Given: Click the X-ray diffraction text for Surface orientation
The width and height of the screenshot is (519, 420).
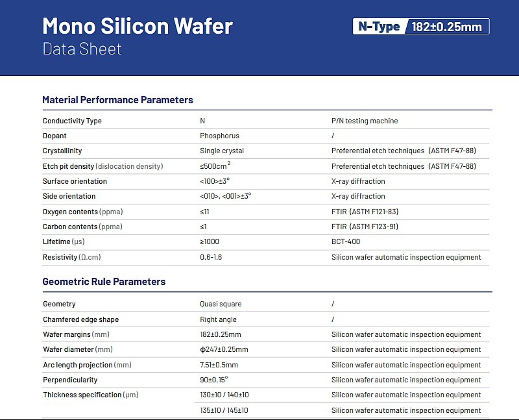Looking at the screenshot, I should tap(358, 181).
